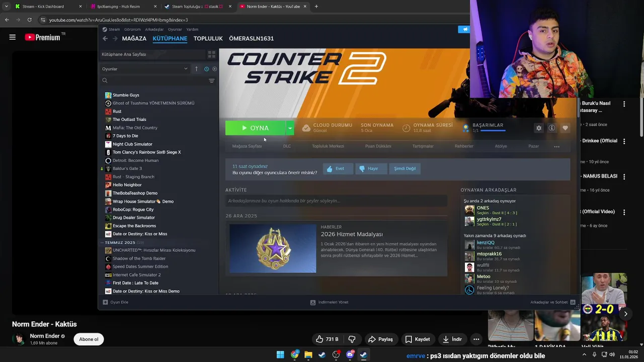
Task: Open Chrome from the taskbar
Action: pos(294,355)
